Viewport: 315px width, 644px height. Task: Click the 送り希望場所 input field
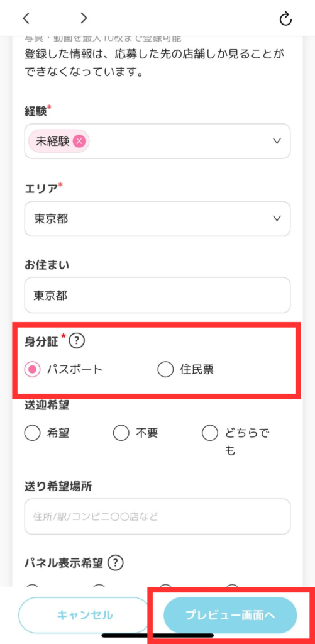tap(157, 516)
